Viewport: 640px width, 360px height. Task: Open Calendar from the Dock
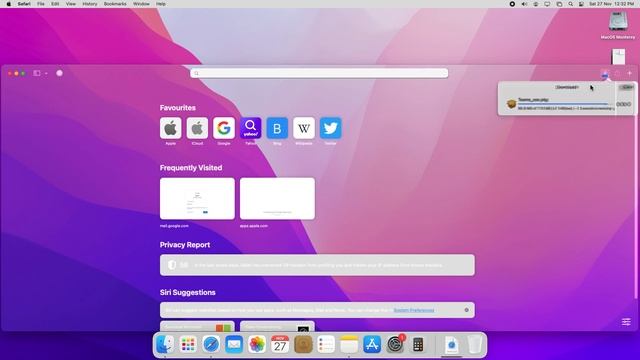[x=280, y=344]
